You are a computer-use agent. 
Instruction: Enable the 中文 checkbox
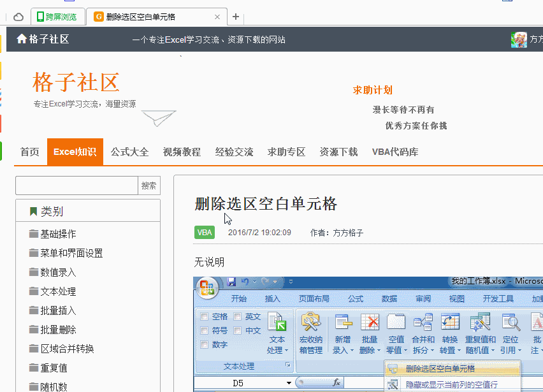coord(237,331)
